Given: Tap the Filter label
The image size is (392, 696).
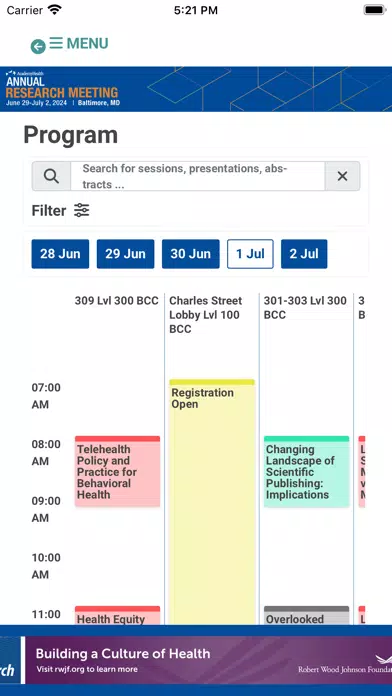Looking at the screenshot, I should click(x=49, y=210).
